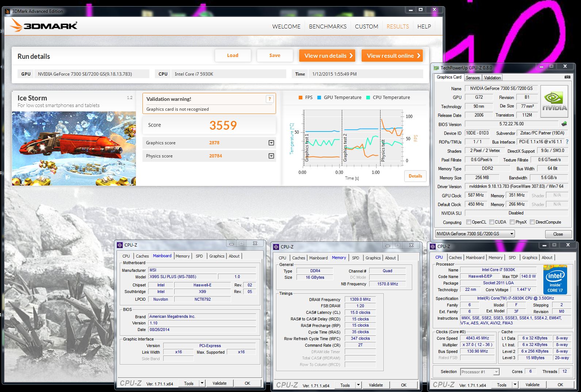Click the Bus Interface question mark in GPU-Z
Image resolution: width=581 pixels, height=392 pixels.
click(567, 142)
